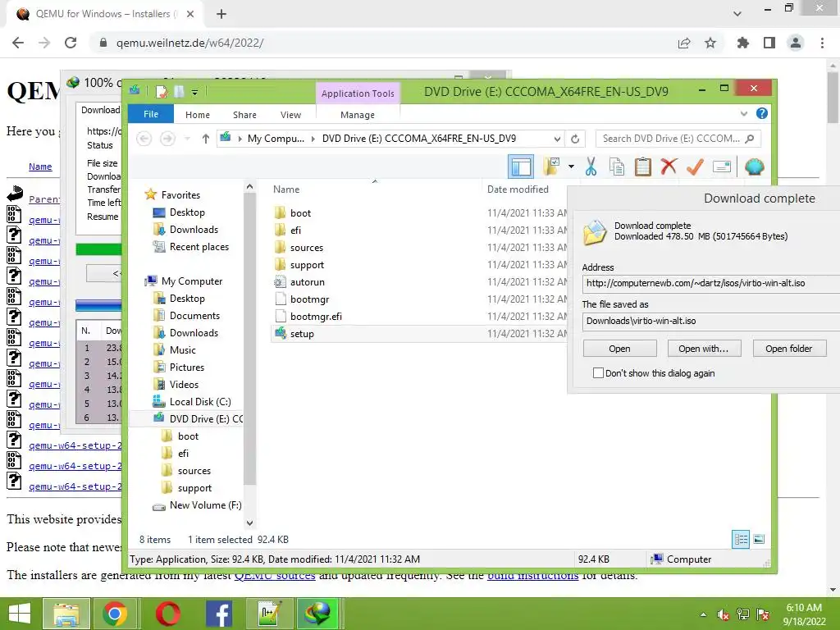Click the Explorer Back arrow
The image size is (840, 630).
(x=144, y=139)
